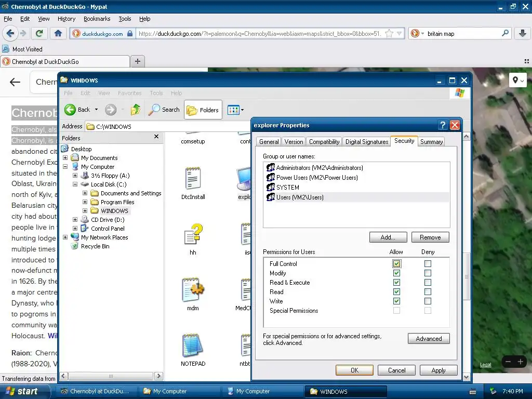
Task: Click the Advanced button
Action: click(x=429, y=338)
